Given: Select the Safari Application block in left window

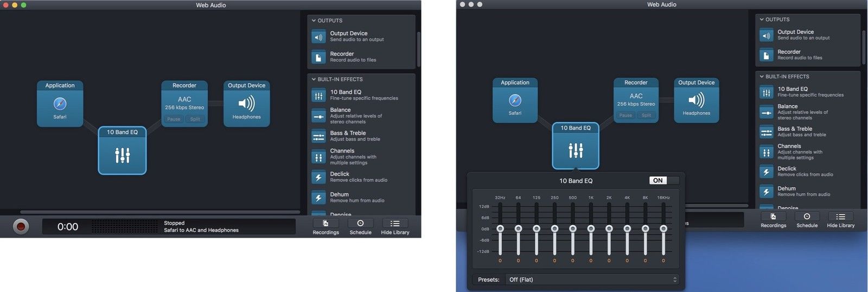Looking at the screenshot, I should pos(60,104).
